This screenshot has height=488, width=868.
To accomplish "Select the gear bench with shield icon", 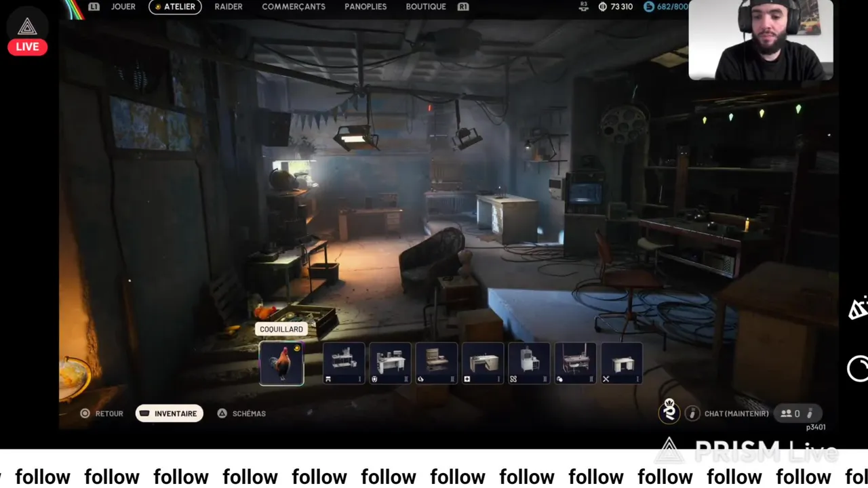I will (390, 364).
